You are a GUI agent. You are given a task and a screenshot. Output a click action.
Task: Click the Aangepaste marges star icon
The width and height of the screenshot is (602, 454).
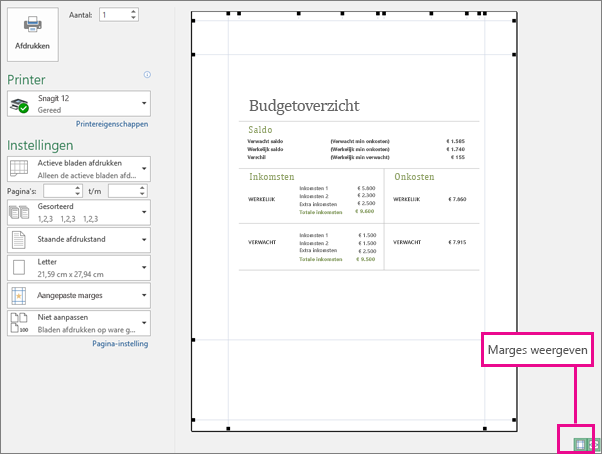pyautogui.click(x=19, y=296)
